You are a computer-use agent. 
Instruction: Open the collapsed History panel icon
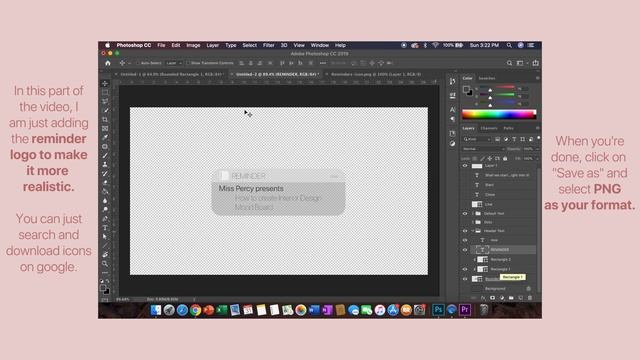452,82
